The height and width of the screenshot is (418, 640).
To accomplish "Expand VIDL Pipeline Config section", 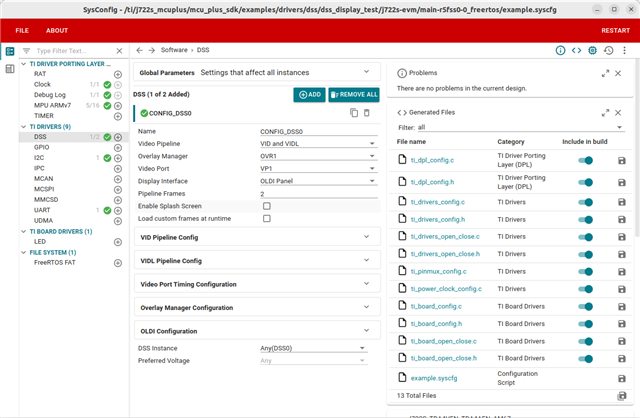I will click(257, 260).
